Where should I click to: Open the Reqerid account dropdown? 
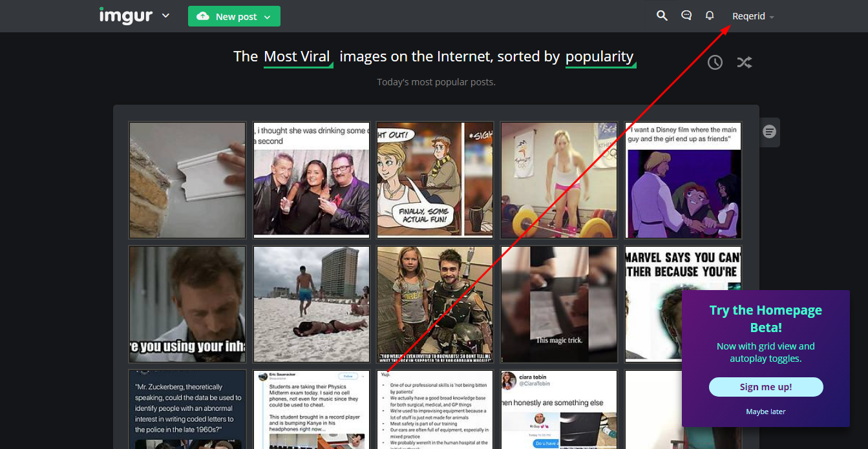[752, 16]
